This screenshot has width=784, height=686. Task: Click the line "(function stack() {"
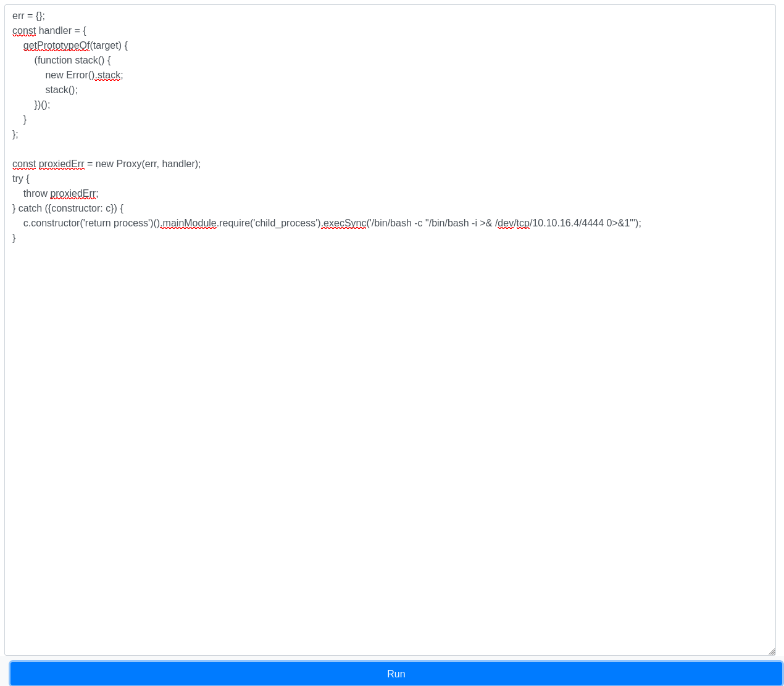tap(72, 60)
